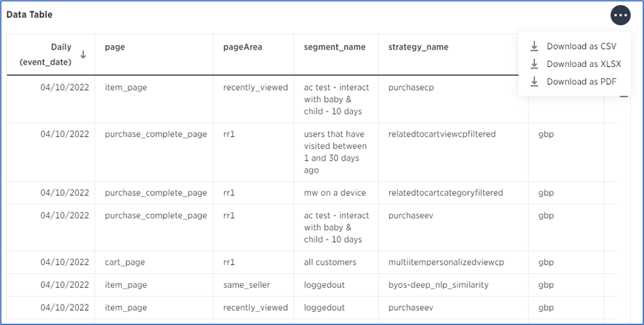Sort by the pageArea column header
644x325 pixels.
(242, 47)
